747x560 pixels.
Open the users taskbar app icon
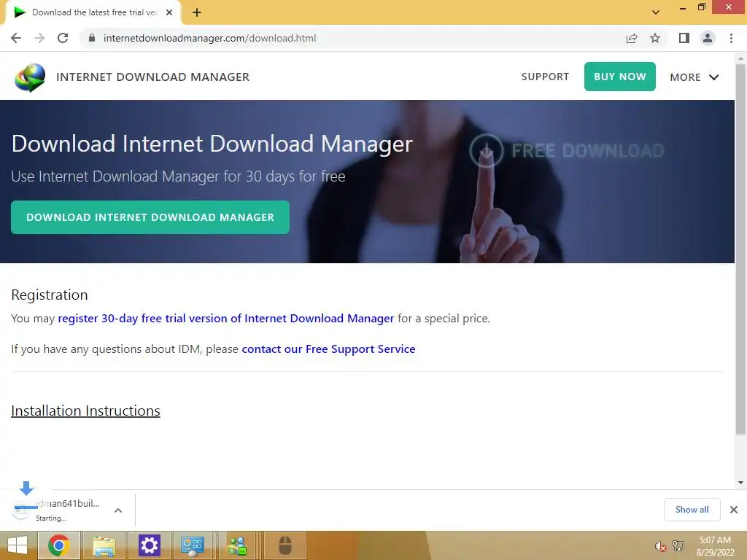point(237,545)
